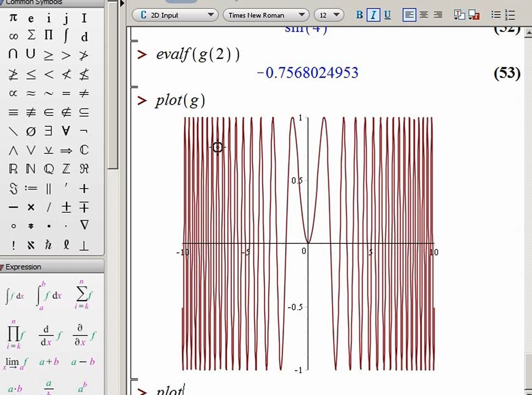532x395 pixels.
Task: Insert the summation i=k to n template
Action: (x=83, y=295)
